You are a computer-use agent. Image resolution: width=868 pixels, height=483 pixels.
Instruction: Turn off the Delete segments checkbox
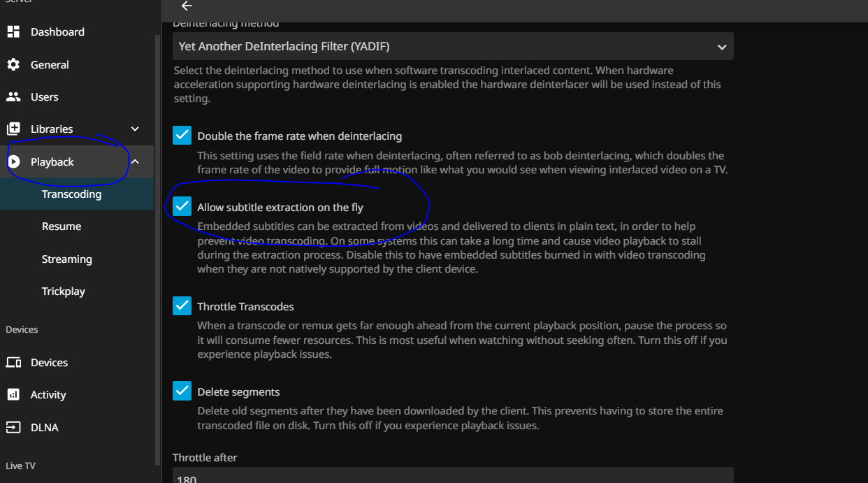tap(182, 391)
